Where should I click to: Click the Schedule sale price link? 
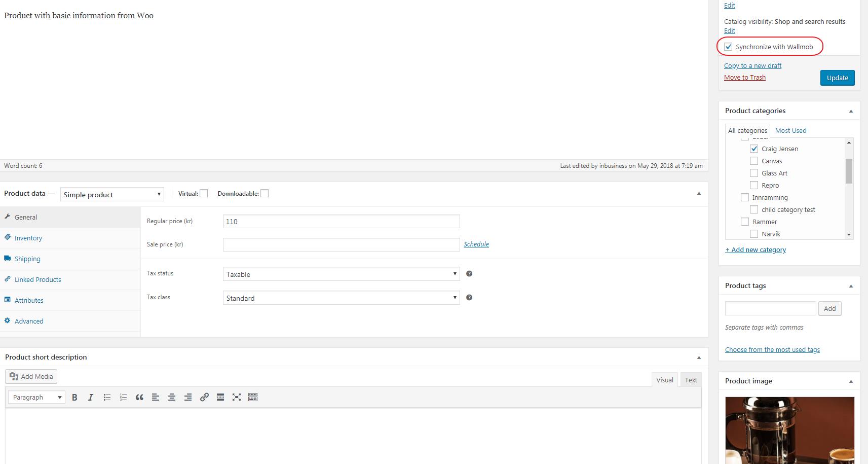(476, 244)
